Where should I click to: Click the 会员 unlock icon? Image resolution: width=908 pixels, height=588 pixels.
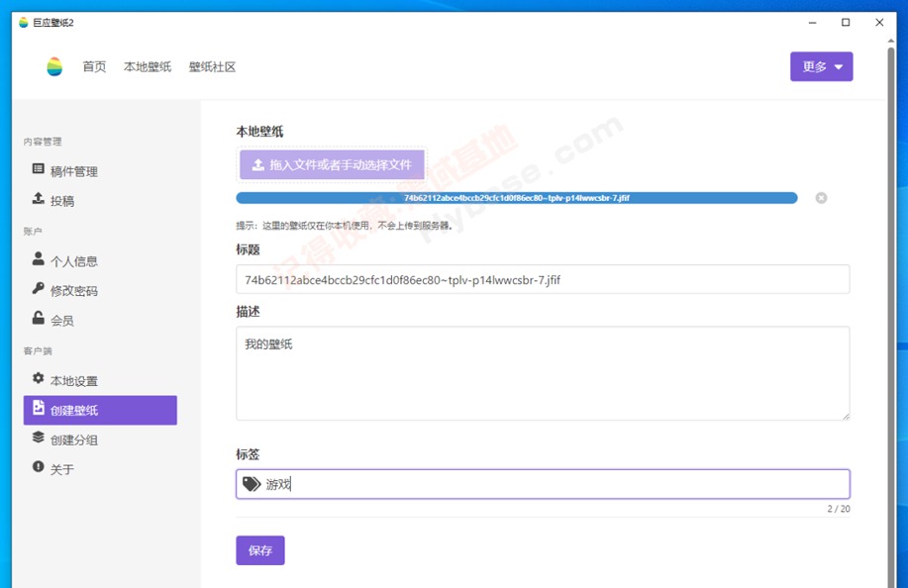pos(39,318)
